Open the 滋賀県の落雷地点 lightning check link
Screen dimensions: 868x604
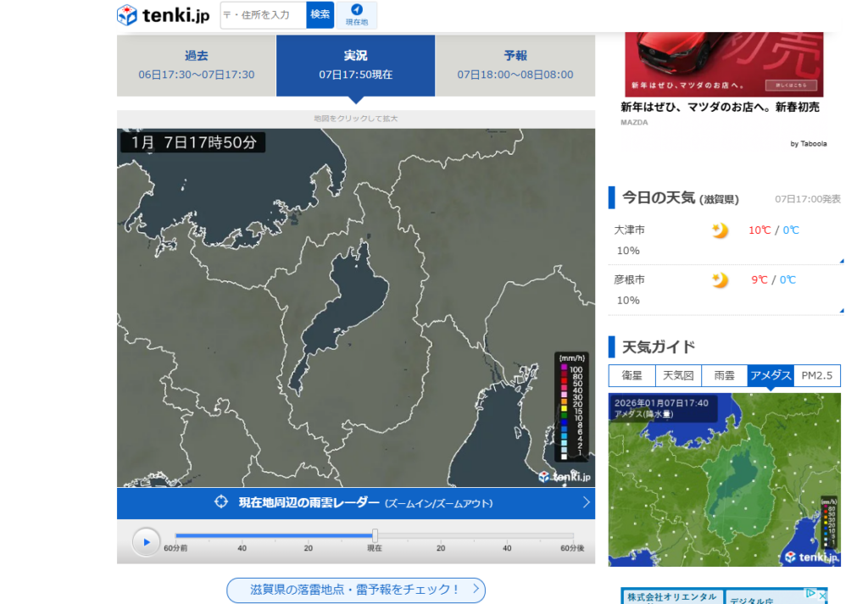coord(355,590)
